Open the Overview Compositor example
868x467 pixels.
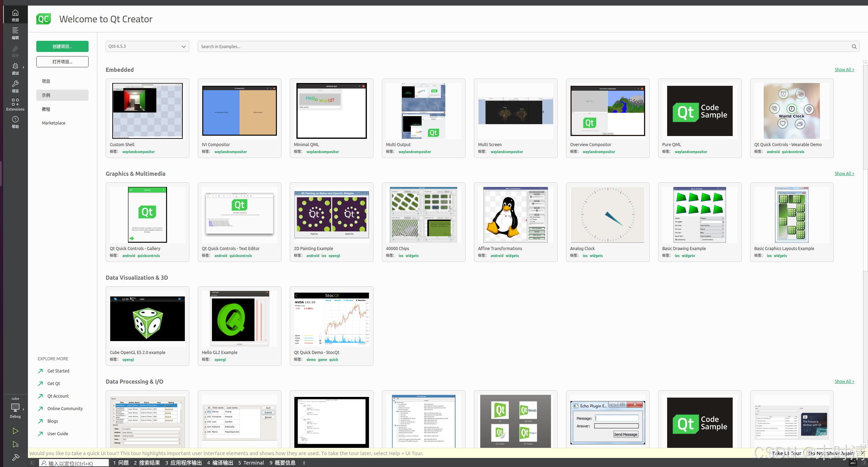click(x=607, y=118)
